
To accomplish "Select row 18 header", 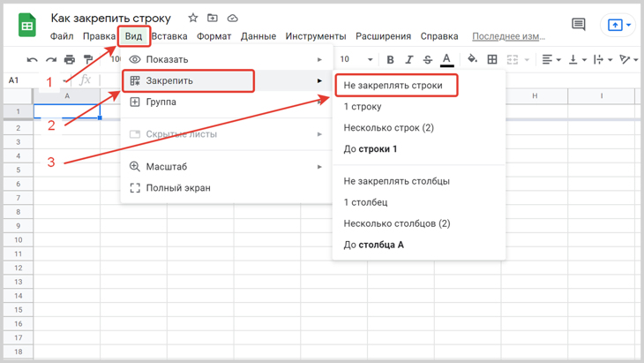I will [19, 352].
